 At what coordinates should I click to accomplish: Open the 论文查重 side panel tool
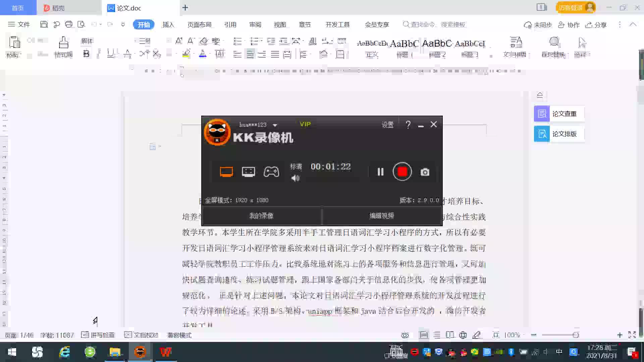pos(559,114)
